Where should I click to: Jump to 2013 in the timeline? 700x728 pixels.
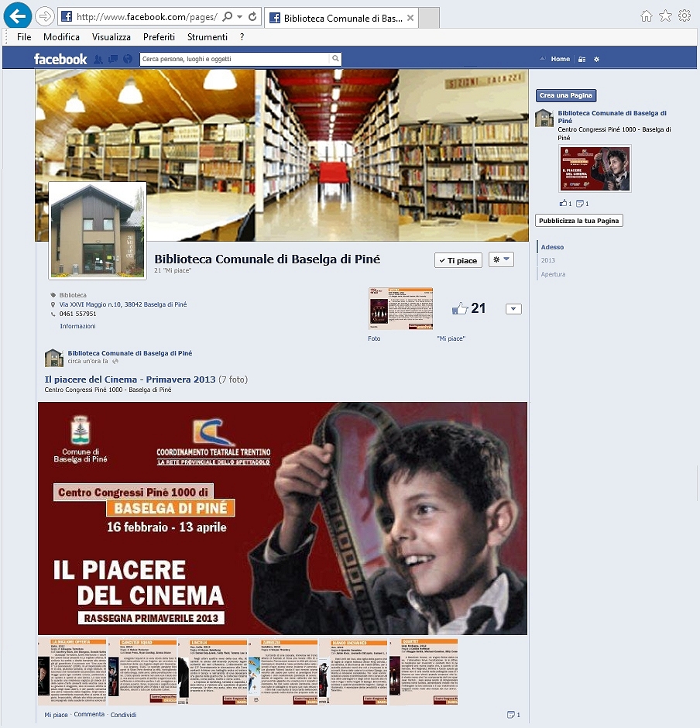point(547,260)
